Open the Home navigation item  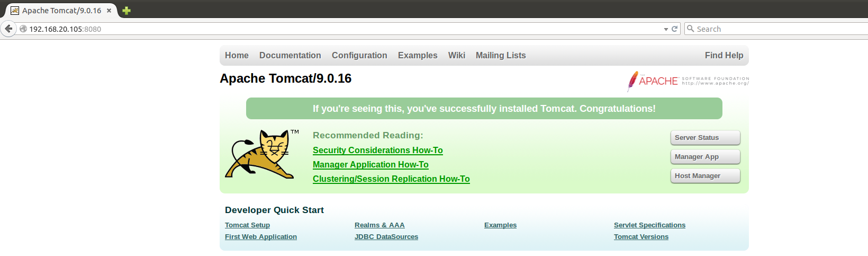tap(237, 55)
